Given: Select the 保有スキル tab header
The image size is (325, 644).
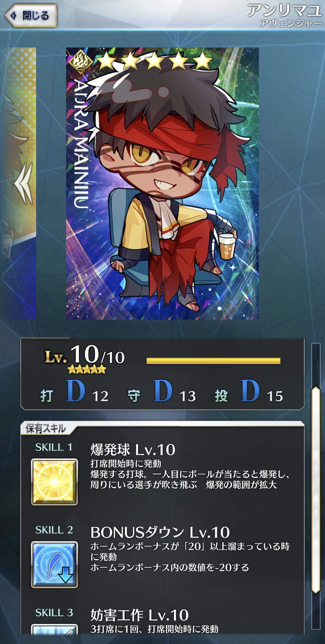Looking at the screenshot, I should click(46, 428).
